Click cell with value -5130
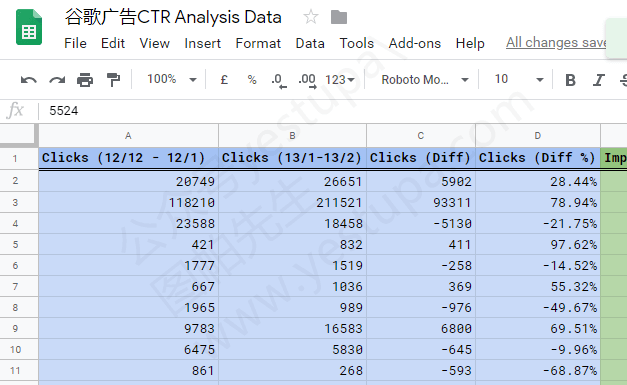 point(421,223)
